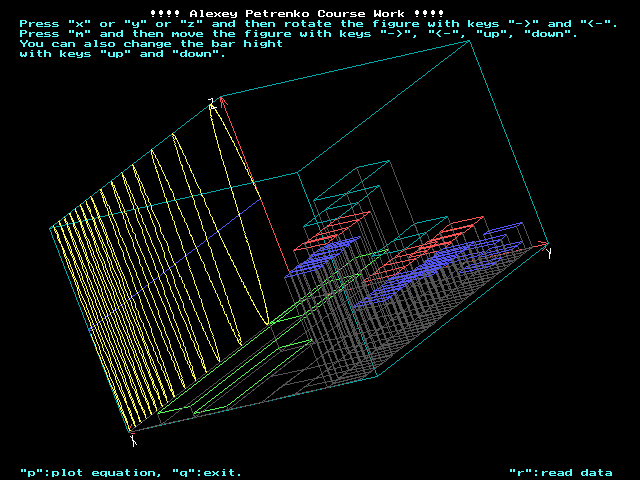Click the line starting 'Press "x" or "y" or "z"'
This screenshot has height=480, width=640.
318,24
